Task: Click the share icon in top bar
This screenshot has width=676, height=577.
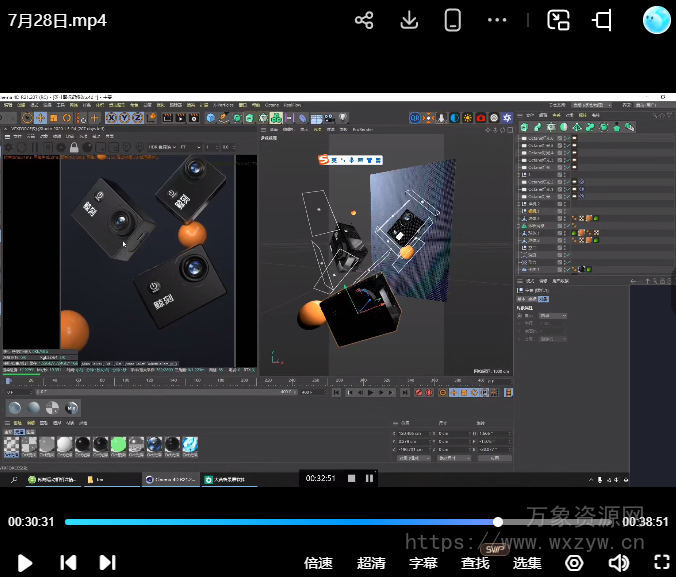Action: [364, 20]
